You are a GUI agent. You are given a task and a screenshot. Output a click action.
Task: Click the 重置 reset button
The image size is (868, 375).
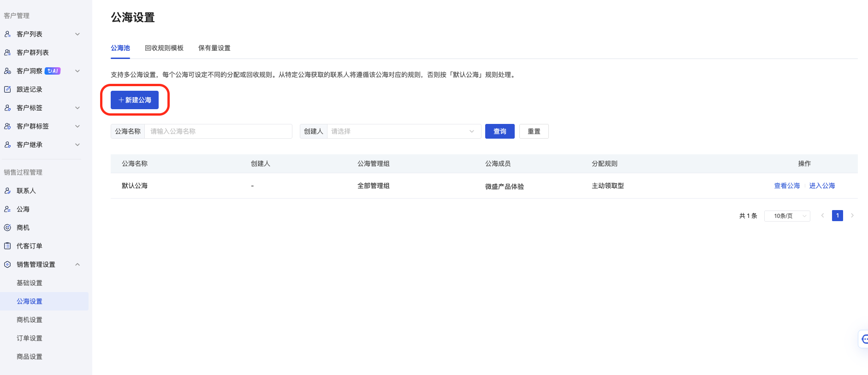(x=534, y=131)
